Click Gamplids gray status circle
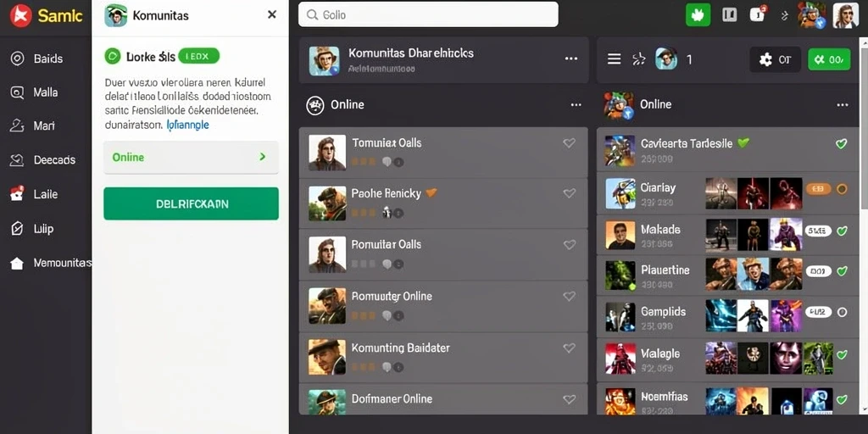Screen dimensions: 868x434 point(842,312)
